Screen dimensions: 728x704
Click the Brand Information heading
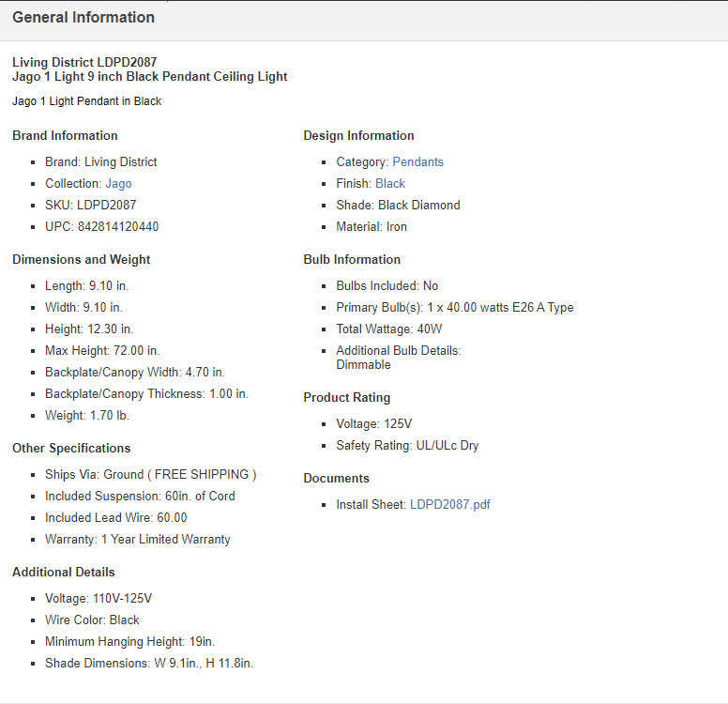pos(65,136)
